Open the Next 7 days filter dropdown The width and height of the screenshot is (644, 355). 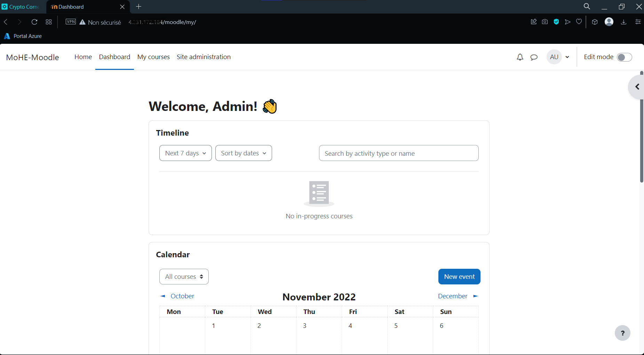185,153
